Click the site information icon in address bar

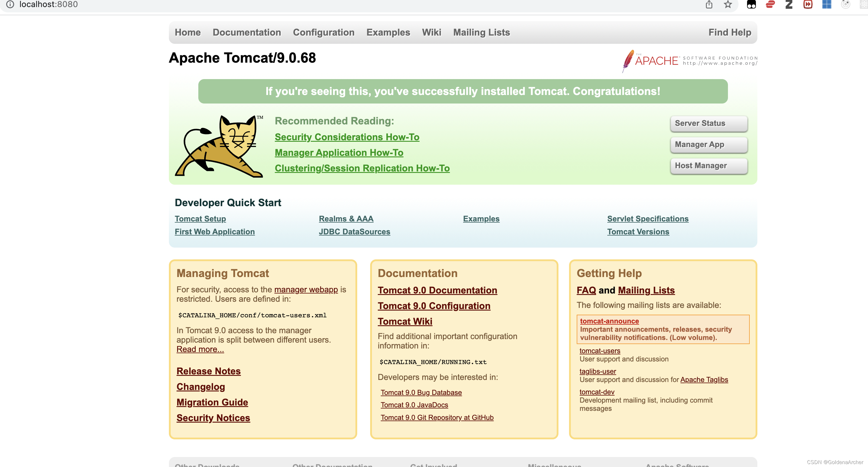(x=11, y=4)
